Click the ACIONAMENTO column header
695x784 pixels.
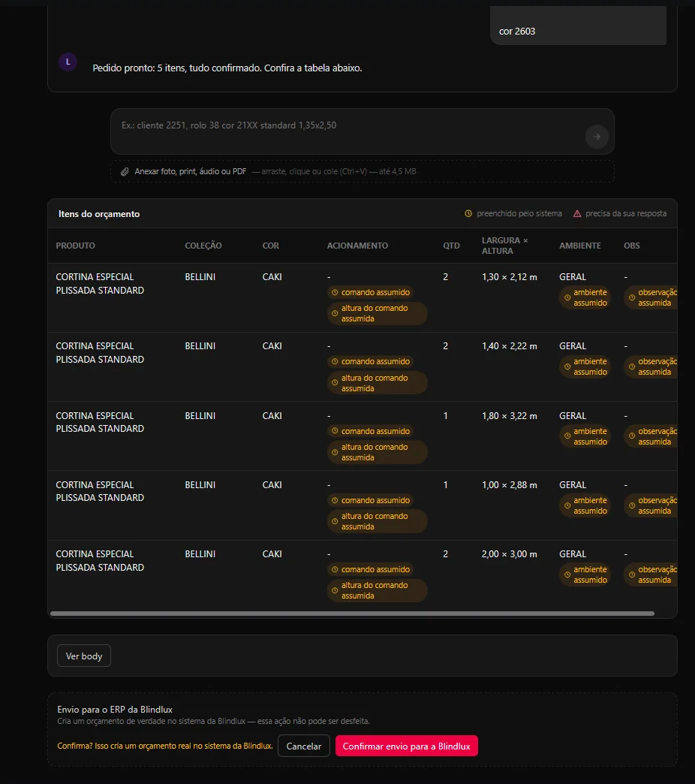357,246
